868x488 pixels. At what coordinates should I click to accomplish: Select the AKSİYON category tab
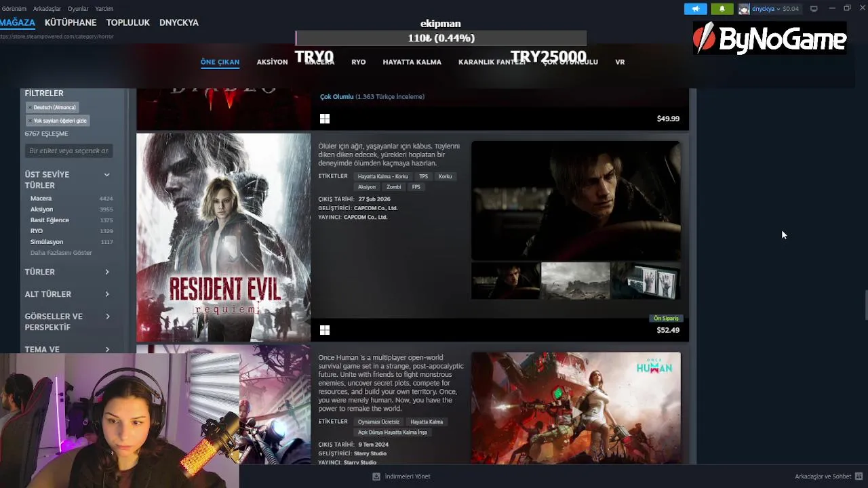(x=272, y=62)
